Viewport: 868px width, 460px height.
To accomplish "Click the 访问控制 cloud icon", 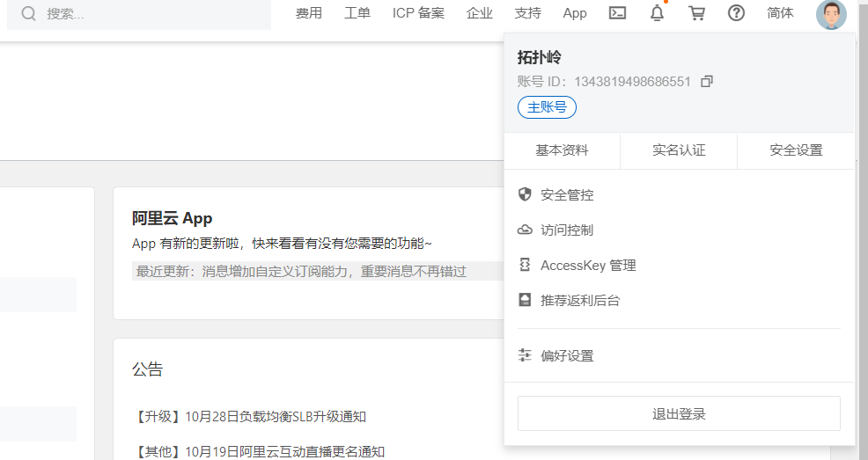I will click(525, 230).
